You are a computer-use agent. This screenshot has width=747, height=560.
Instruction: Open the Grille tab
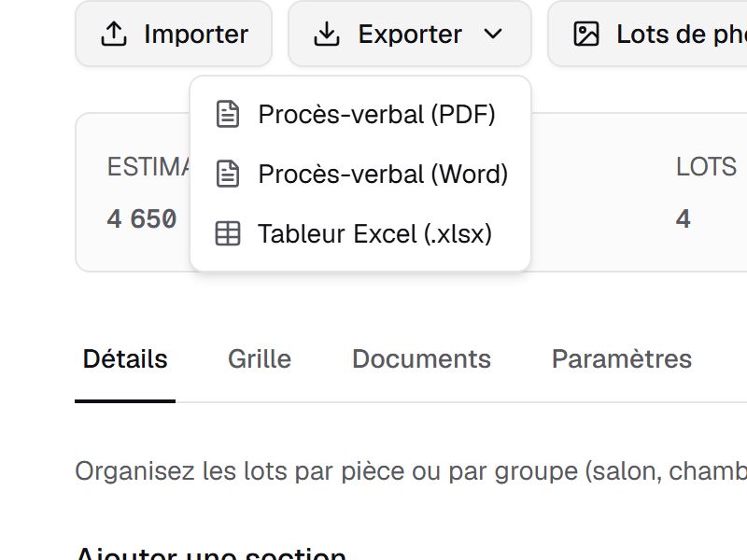260,359
